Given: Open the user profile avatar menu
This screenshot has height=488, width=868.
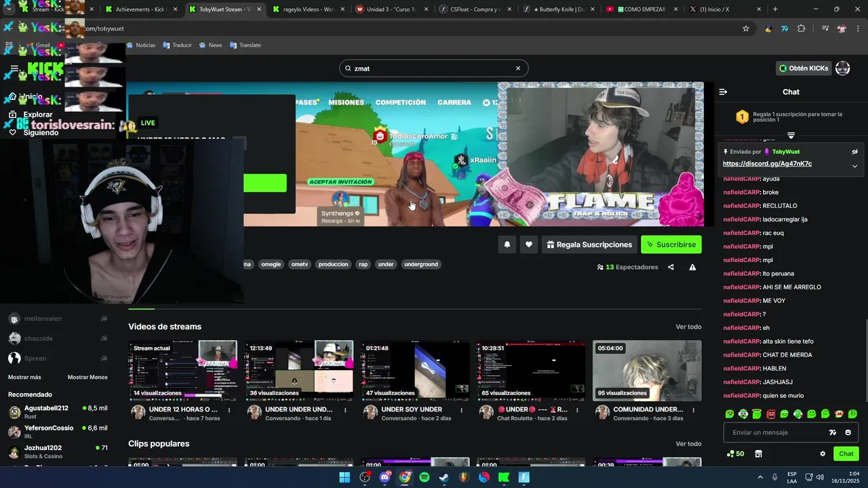Looking at the screenshot, I should (x=842, y=68).
